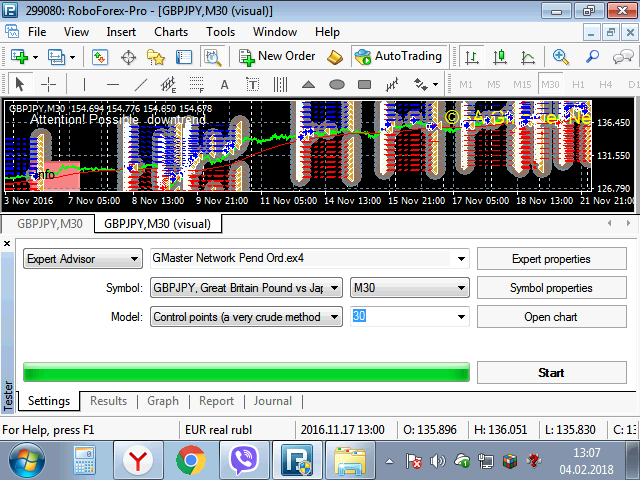Select the trendline drawing tool
Screen dimensions: 640x480
coord(141,84)
